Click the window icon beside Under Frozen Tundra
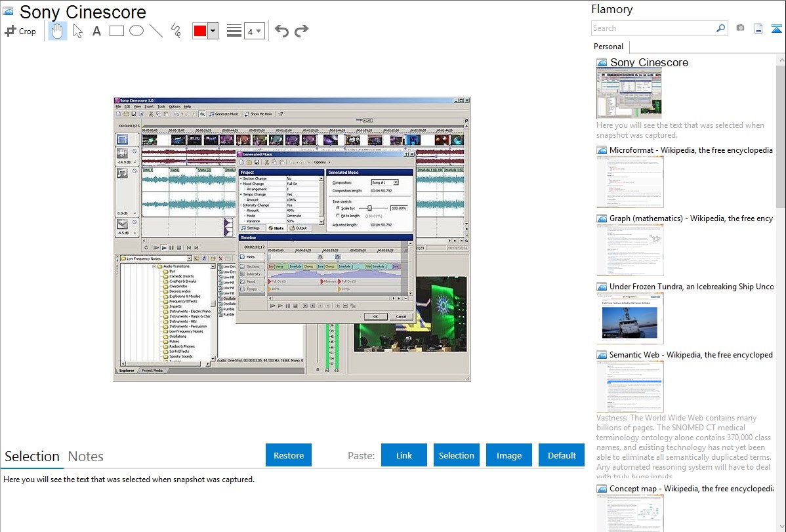Image resolution: width=786 pixels, height=532 pixels. coord(602,286)
